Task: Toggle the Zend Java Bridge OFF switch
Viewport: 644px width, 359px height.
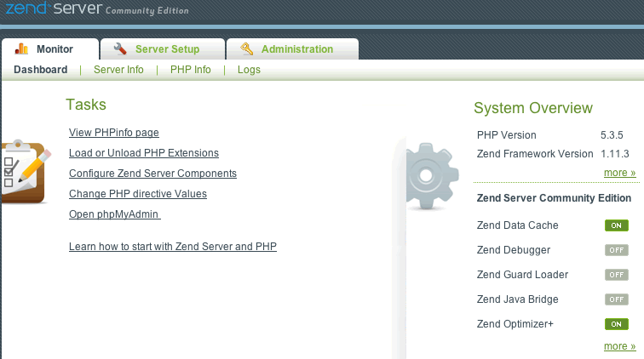Action: coord(617,299)
